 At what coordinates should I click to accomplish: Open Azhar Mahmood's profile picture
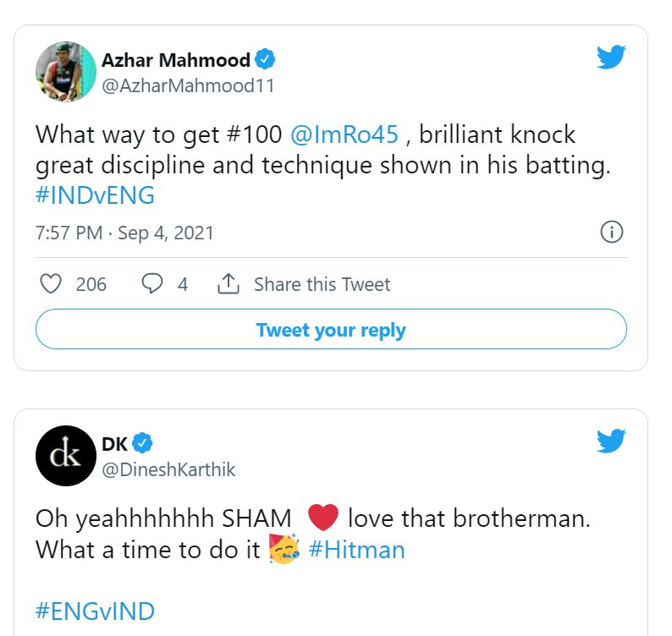pos(66,72)
